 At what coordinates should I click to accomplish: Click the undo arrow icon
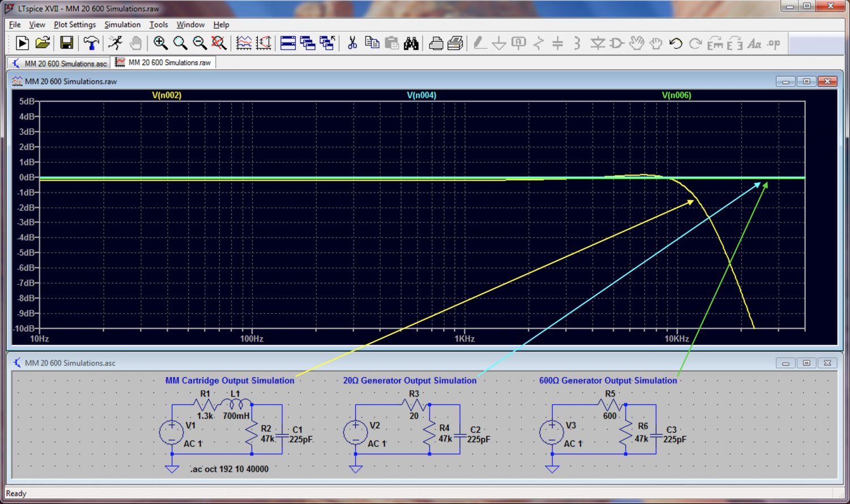click(x=675, y=43)
